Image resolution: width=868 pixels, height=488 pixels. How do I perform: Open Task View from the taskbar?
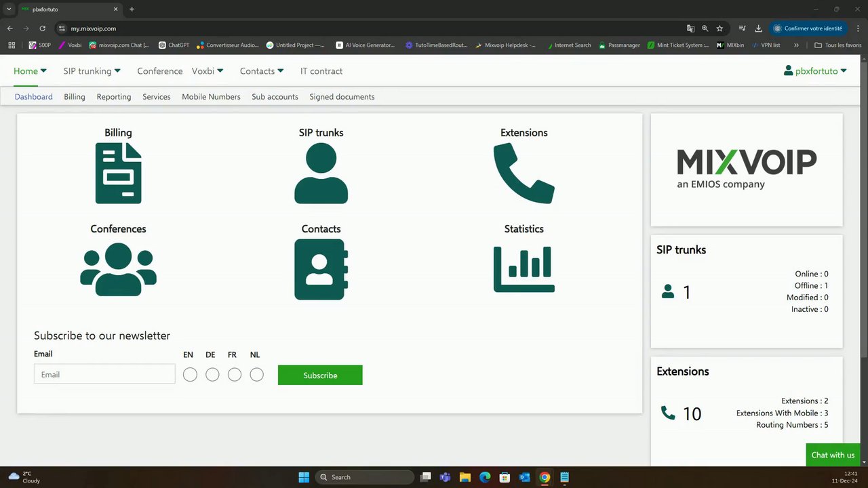point(425,477)
